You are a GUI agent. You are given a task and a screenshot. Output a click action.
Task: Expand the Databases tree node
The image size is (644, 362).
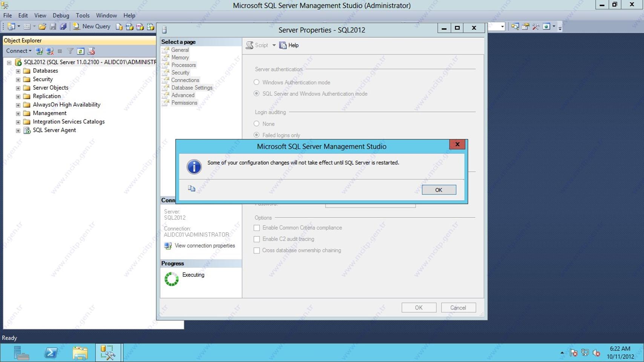(x=18, y=71)
